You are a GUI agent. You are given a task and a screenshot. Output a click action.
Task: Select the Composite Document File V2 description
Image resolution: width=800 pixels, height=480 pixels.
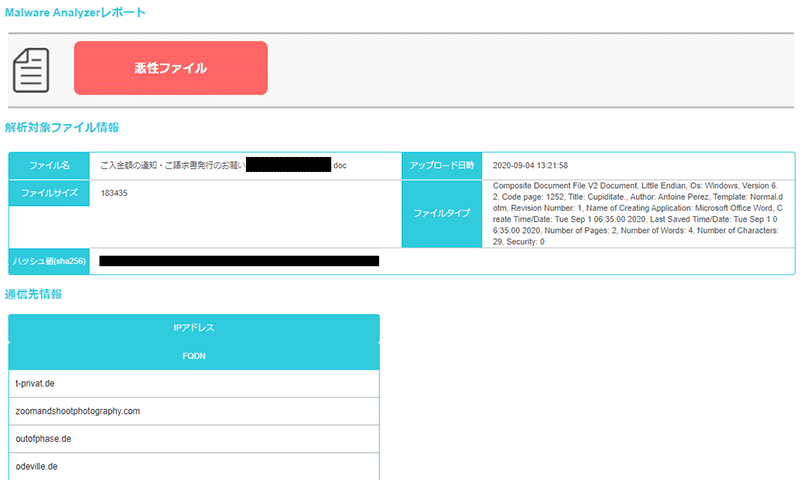(638, 213)
